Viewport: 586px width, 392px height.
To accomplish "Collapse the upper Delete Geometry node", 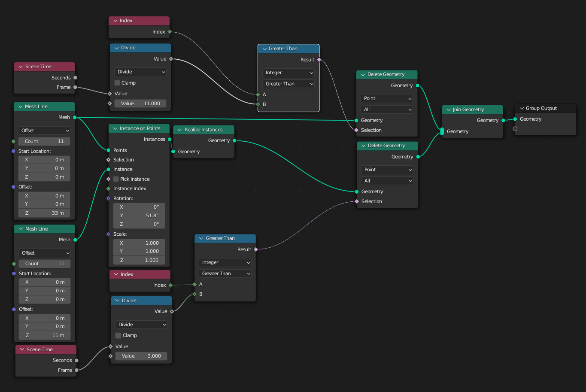I will [362, 74].
